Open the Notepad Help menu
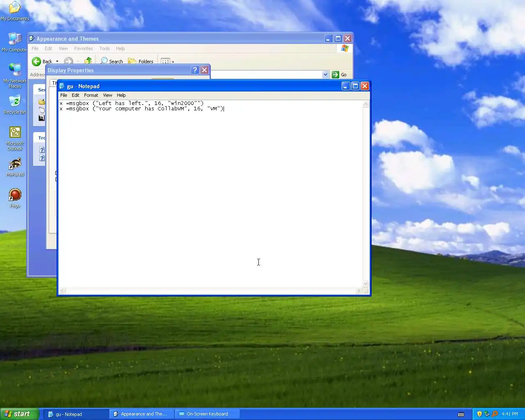 (121, 95)
